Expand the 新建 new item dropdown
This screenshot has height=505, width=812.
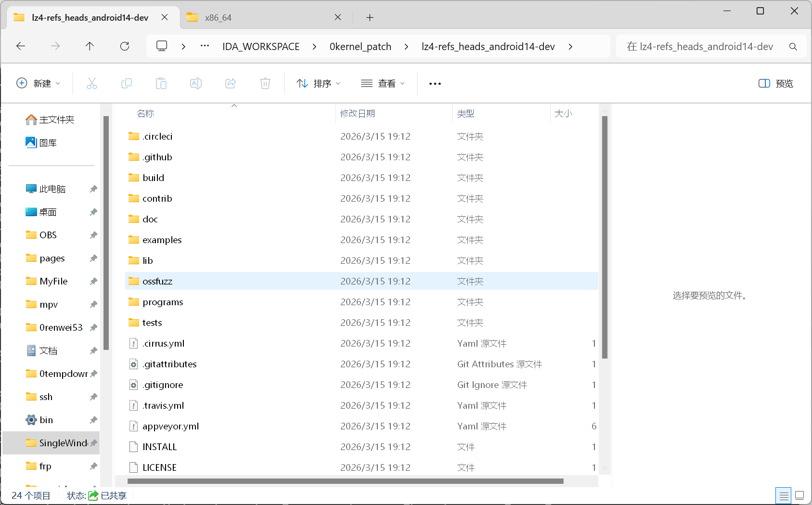point(39,84)
